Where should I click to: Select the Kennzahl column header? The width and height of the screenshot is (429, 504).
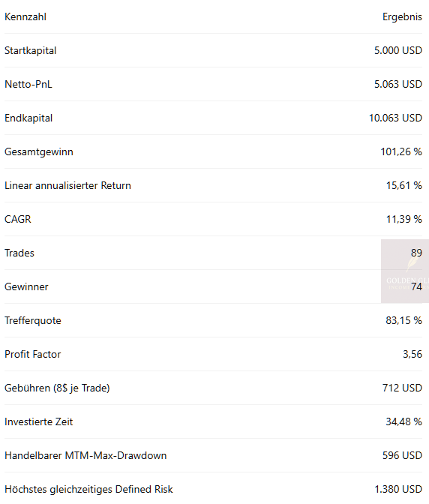25,16
